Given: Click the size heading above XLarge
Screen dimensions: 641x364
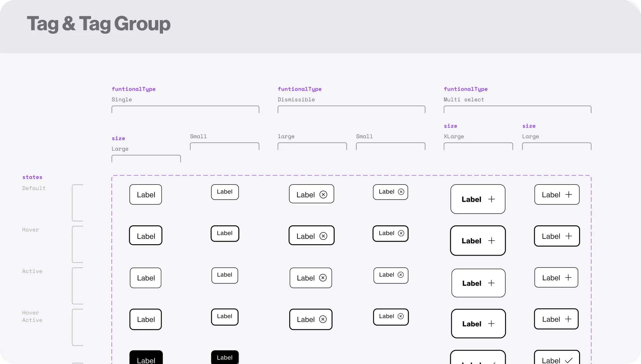Looking at the screenshot, I should pos(450,126).
